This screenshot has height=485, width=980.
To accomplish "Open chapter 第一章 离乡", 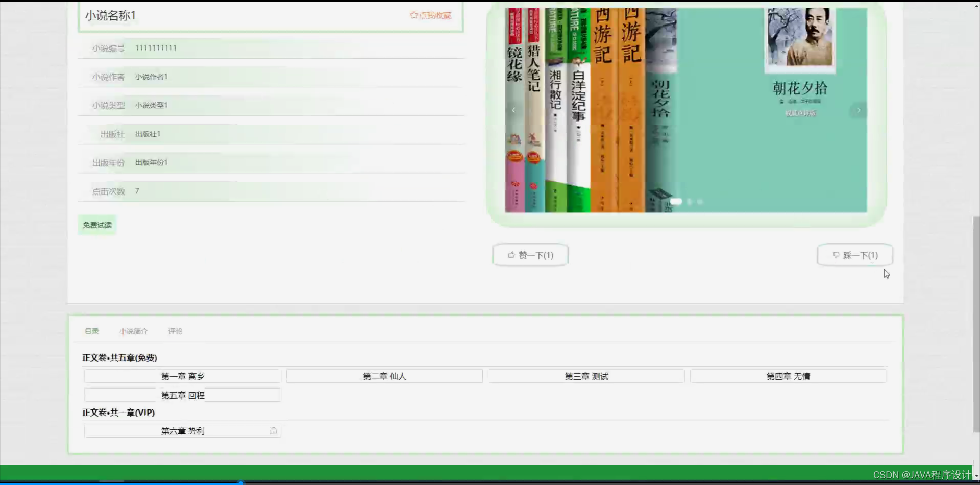I will (183, 376).
